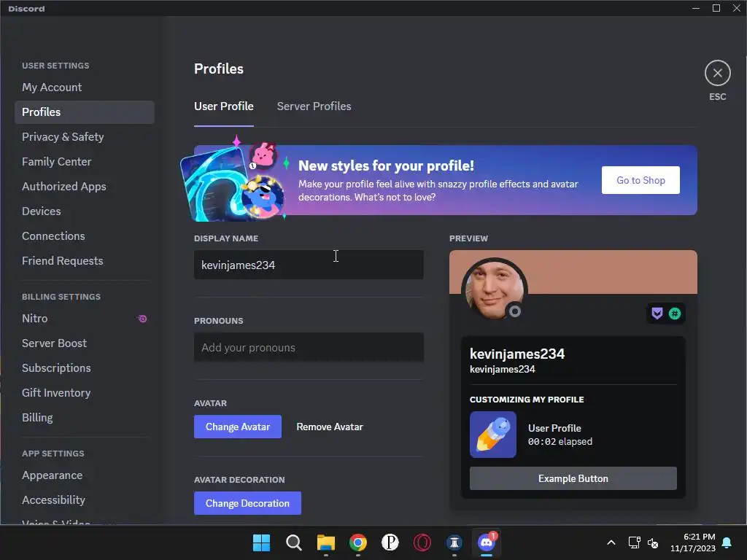This screenshot has height=560, width=747.
Task: Click the pencil activity icon in preview
Action: coord(493,435)
